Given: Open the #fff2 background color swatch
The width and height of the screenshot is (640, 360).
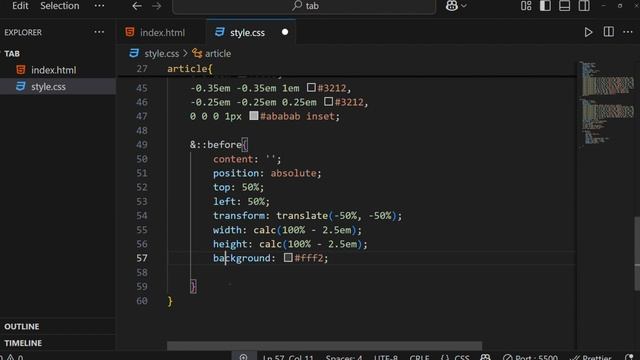Looking at the screenshot, I should [x=288, y=258].
